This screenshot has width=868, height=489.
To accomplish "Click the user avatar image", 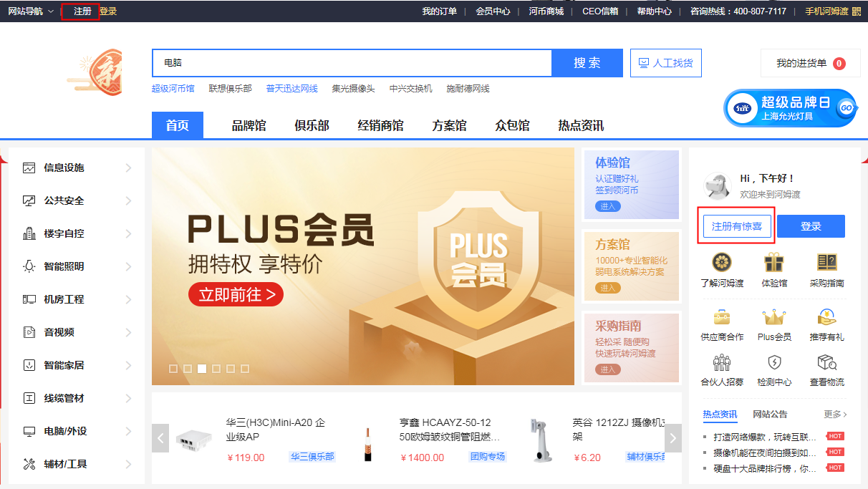I will coord(718,185).
